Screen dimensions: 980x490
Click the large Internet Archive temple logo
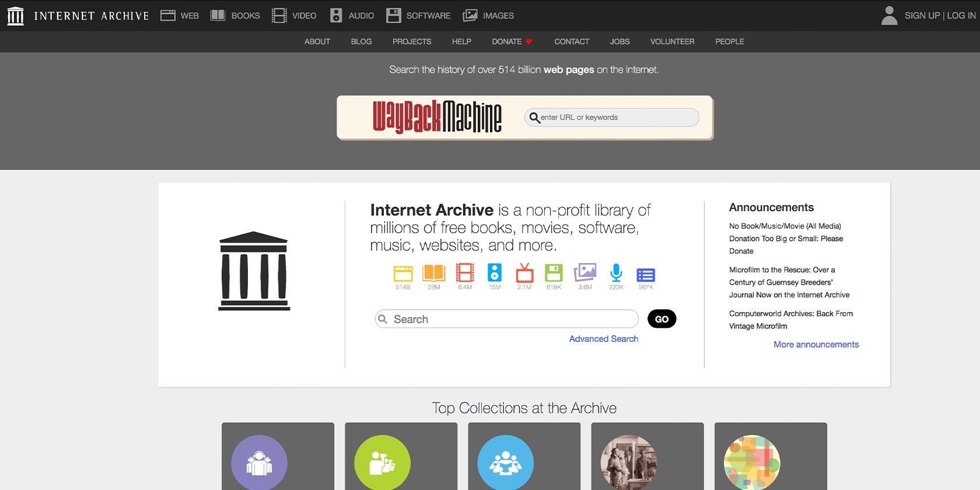[254, 271]
